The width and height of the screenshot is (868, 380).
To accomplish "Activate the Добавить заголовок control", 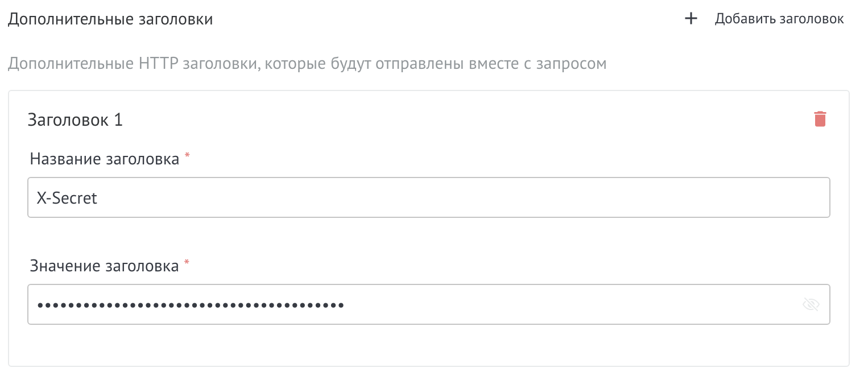I will (x=778, y=18).
